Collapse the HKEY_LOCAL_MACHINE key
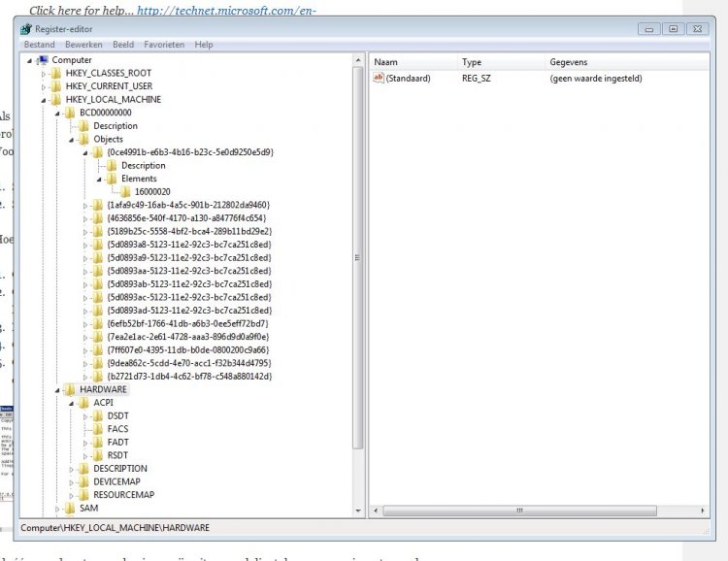 point(44,100)
